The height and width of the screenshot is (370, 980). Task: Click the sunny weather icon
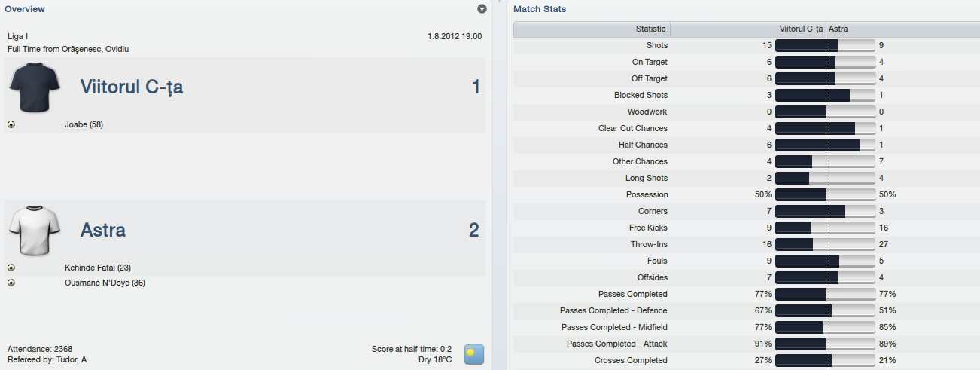(474, 355)
